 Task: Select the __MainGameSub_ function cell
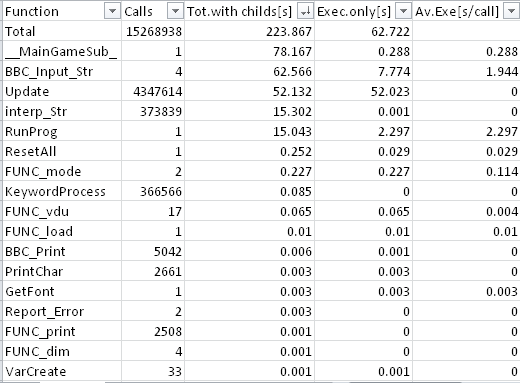(62, 51)
